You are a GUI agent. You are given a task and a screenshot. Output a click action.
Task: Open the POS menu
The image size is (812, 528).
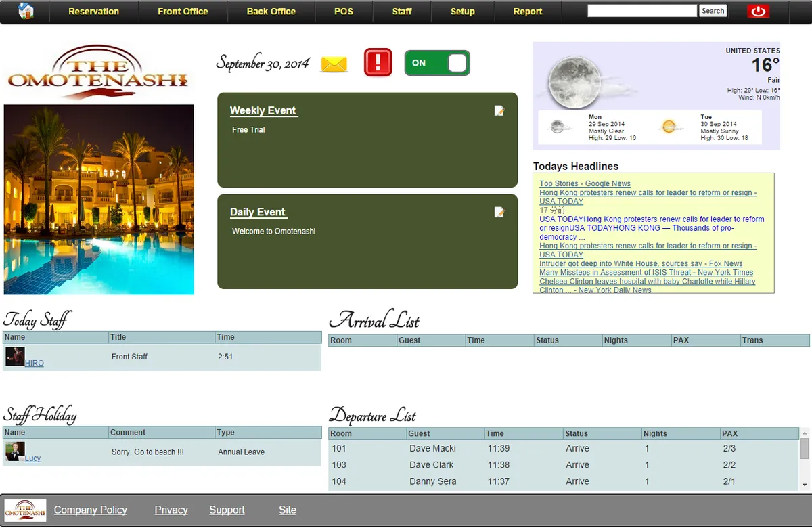tap(344, 12)
